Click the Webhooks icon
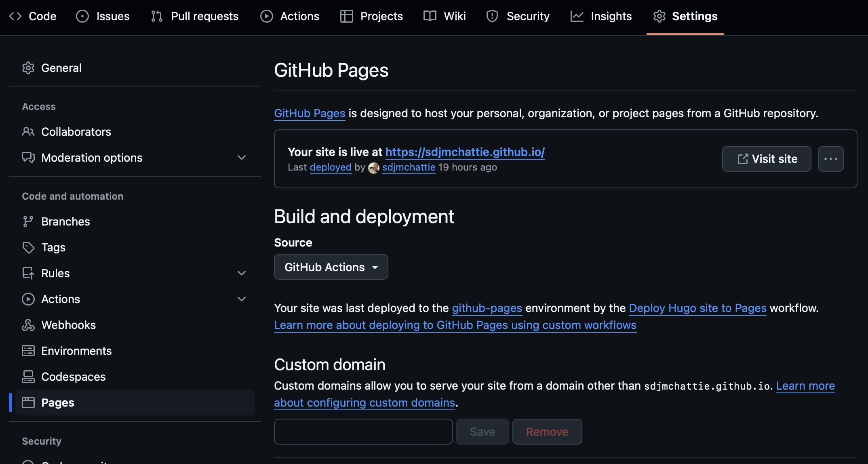Screen dimensions: 868x464 [x=28, y=325]
